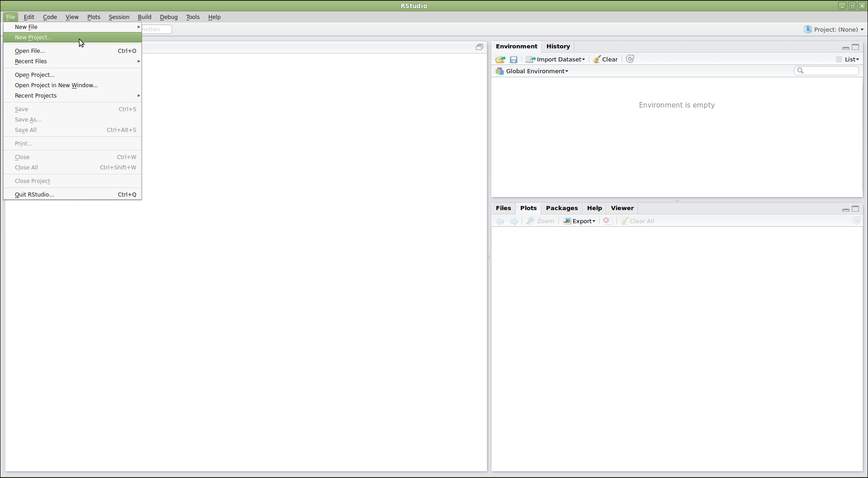Screen dimensions: 868x478
Task: Minimize the Plots pane
Action: [845, 209]
